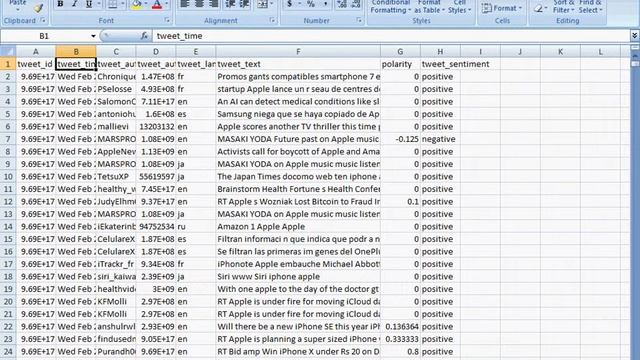Viewport: 640px width, 360px height.
Task: Open the Conditional Formatting menu
Action: click(x=391, y=7)
